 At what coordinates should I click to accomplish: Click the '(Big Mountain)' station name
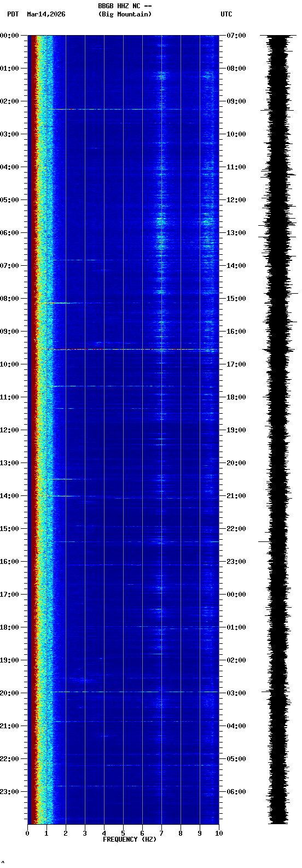coord(125,14)
